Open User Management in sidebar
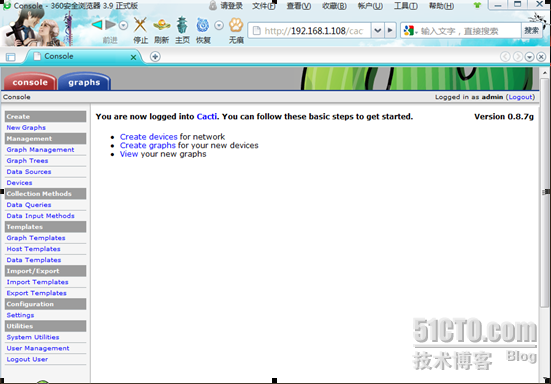The width and height of the screenshot is (551, 384). coord(38,348)
